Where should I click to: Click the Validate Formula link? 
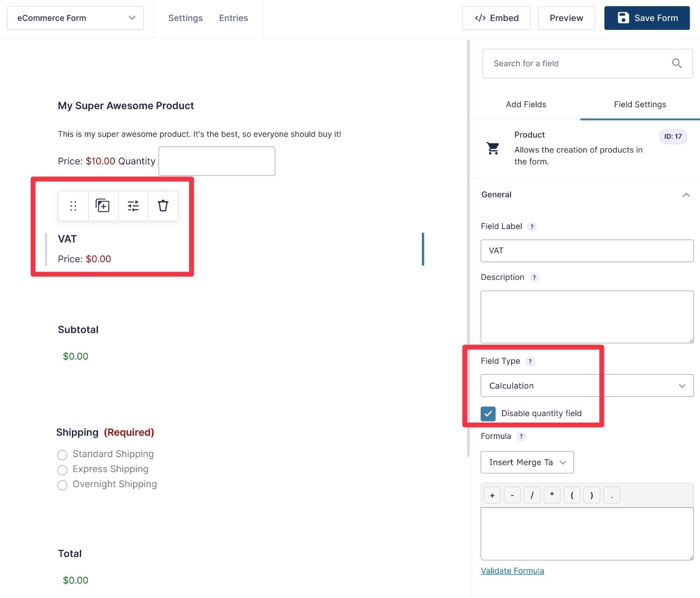512,571
